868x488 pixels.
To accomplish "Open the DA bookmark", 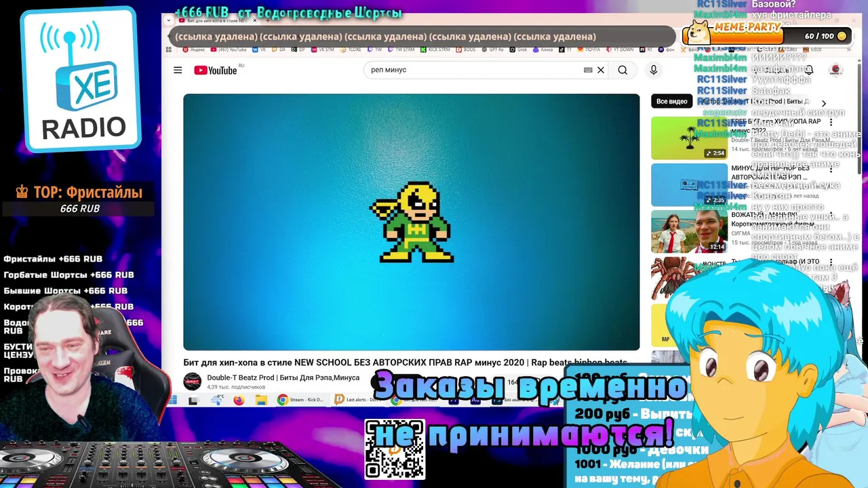I will coord(279,49).
